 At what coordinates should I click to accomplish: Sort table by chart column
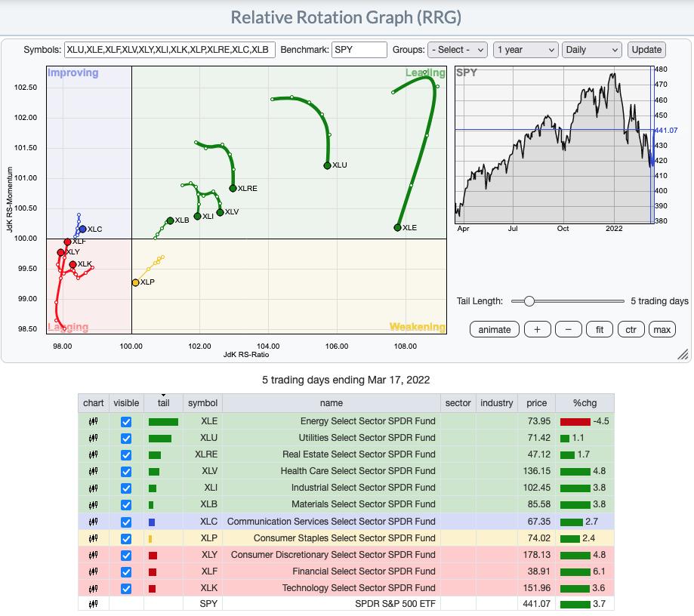pyautogui.click(x=93, y=403)
